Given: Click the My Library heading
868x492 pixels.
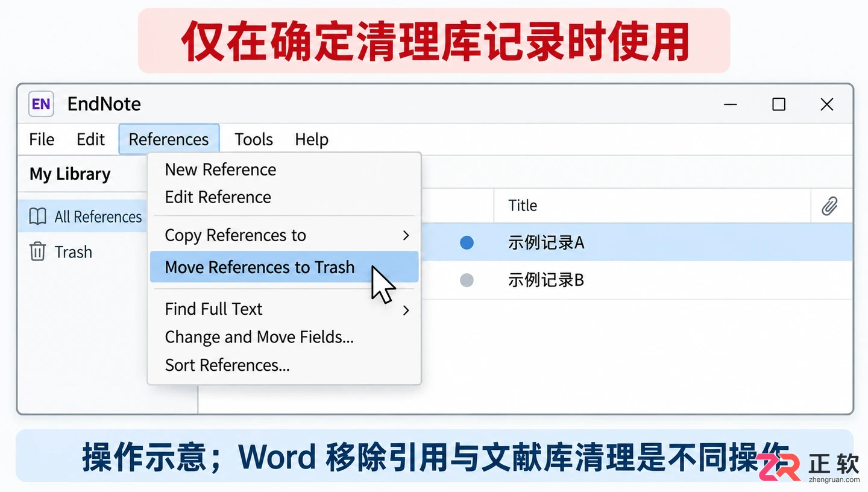Looking at the screenshot, I should click(x=70, y=174).
